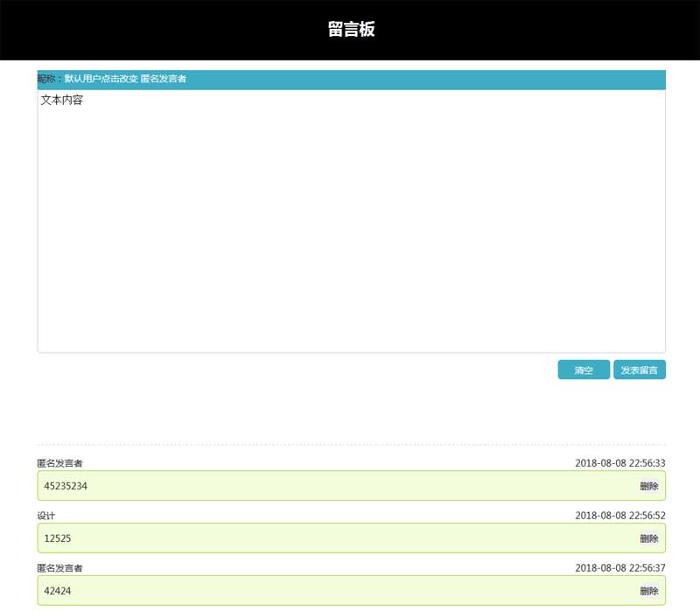Image resolution: width=700 pixels, height=612 pixels.
Task: Click message text 45235234
Action: [66, 486]
